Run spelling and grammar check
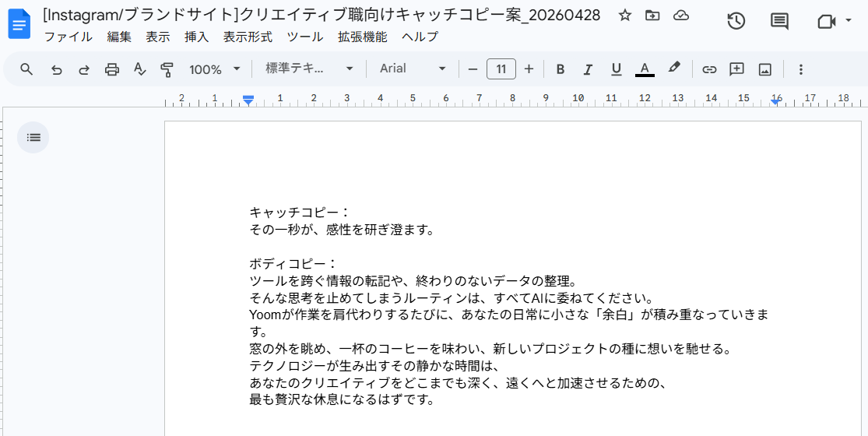 click(x=140, y=69)
